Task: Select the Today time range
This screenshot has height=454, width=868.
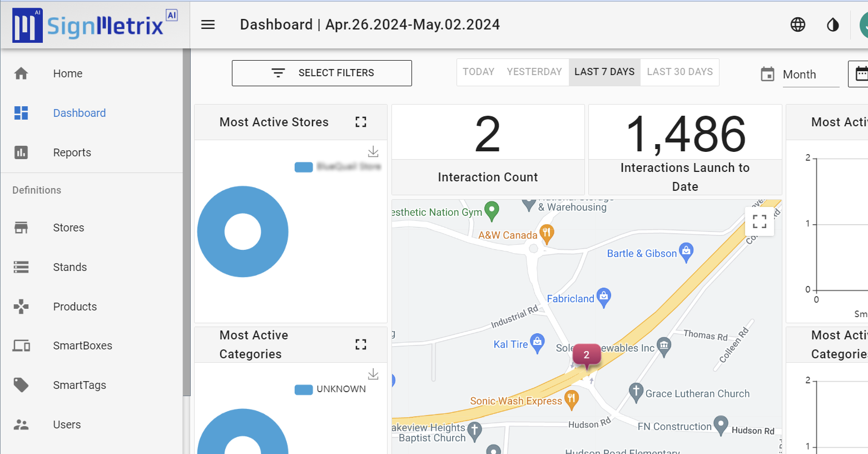Action: pyautogui.click(x=478, y=72)
